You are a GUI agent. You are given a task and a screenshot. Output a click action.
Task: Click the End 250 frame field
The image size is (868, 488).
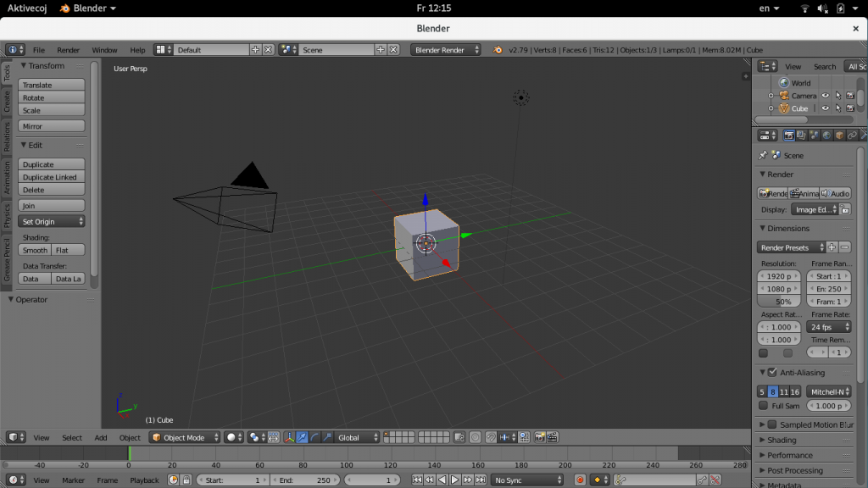click(304, 480)
